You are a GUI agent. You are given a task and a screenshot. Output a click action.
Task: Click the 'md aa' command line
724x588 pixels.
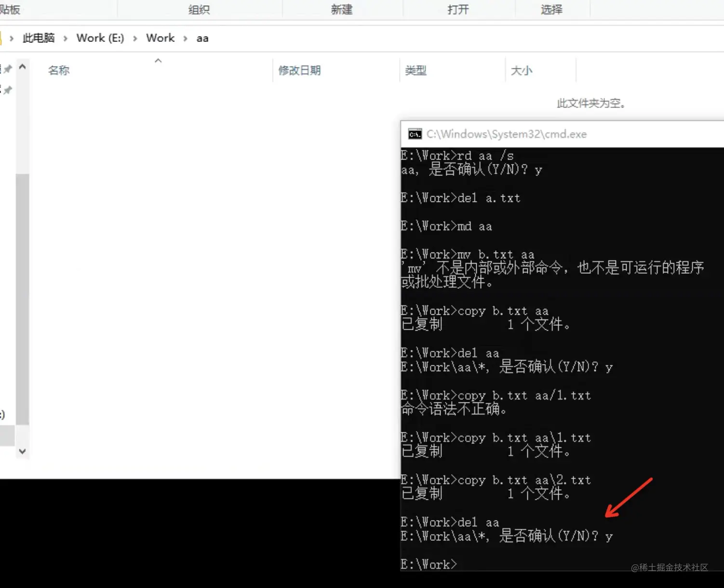pyautogui.click(x=446, y=226)
